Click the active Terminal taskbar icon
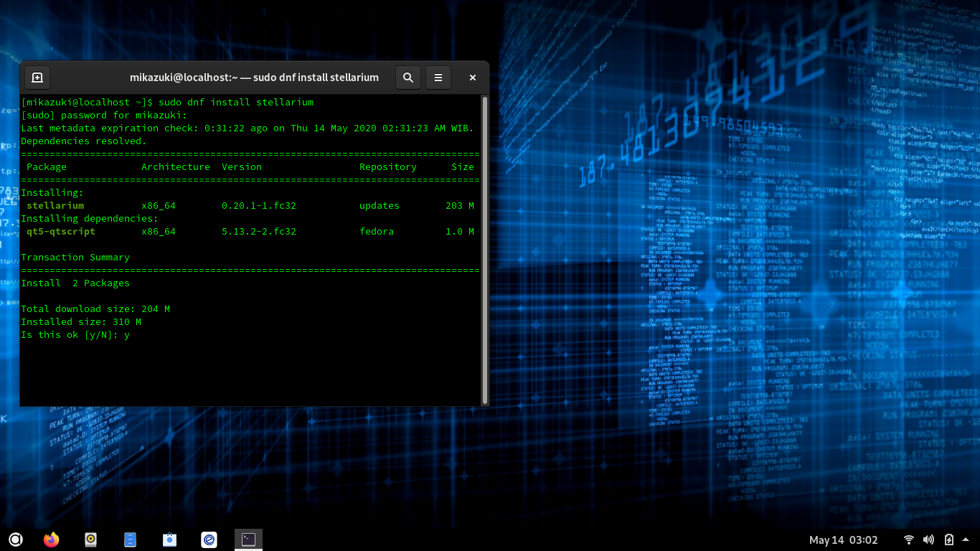980x551 pixels. point(248,540)
